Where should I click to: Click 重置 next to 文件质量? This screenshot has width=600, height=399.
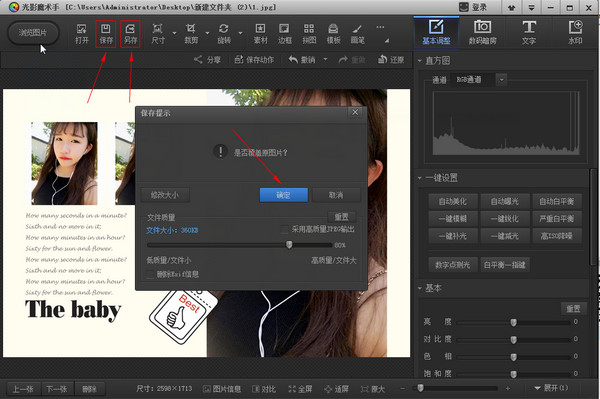click(341, 217)
